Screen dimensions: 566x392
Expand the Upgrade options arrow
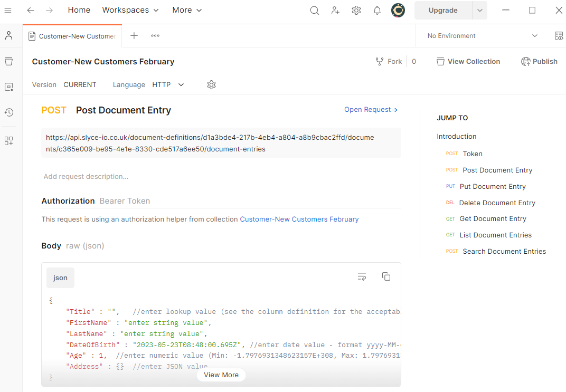(x=480, y=11)
